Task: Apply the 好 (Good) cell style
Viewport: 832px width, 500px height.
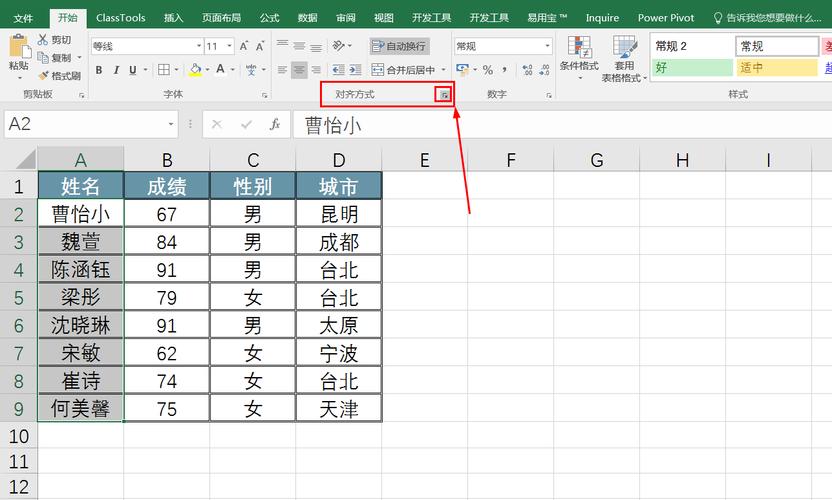Action: (691, 68)
